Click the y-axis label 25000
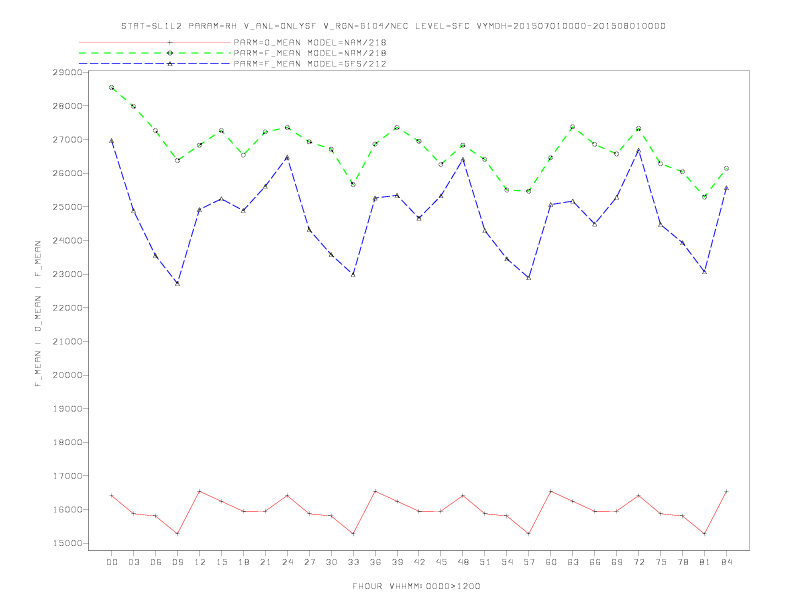Viewport: 792px width, 612px height. click(x=67, y=207)
